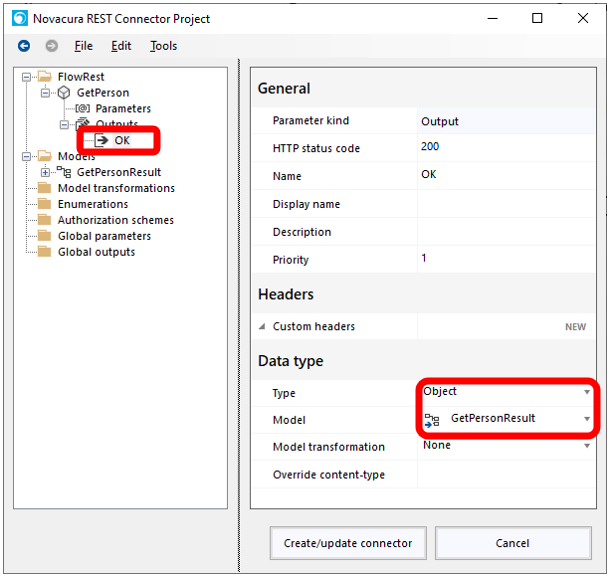Click the Cancel button
This screenshot has width=610, height=577.
513,543
